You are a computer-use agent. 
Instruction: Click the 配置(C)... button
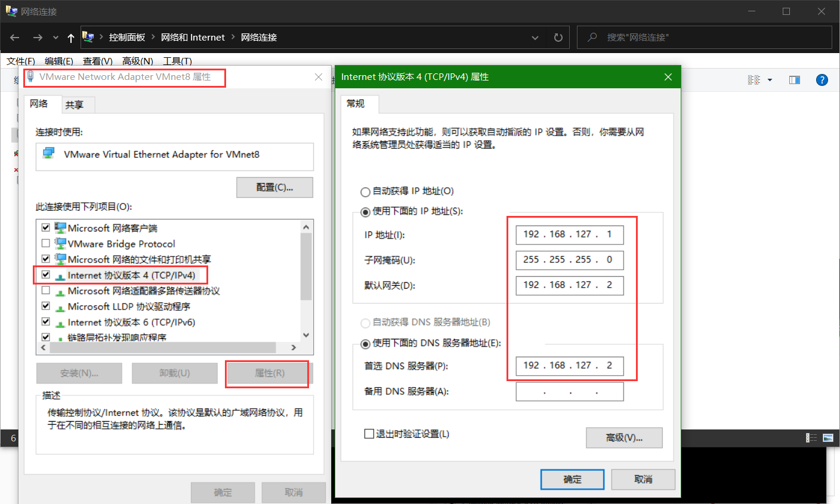pyautogui.click(x=275, y=187)
